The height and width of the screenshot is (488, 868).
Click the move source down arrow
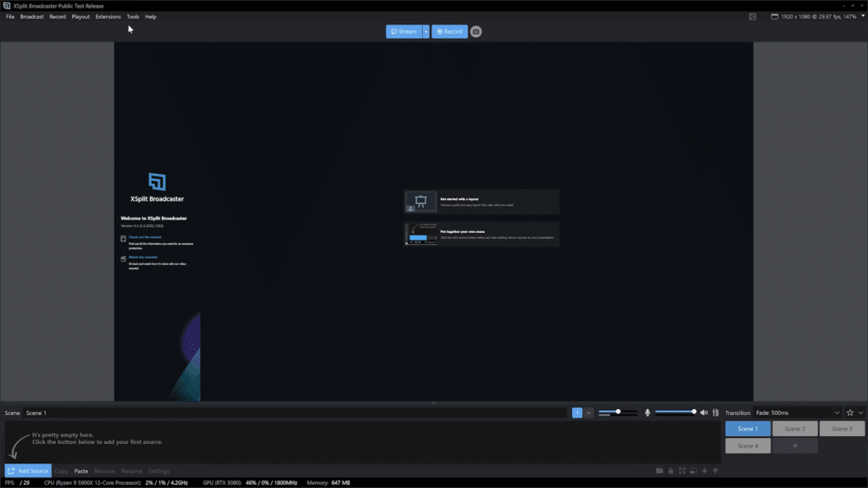[x=704, y=471]
